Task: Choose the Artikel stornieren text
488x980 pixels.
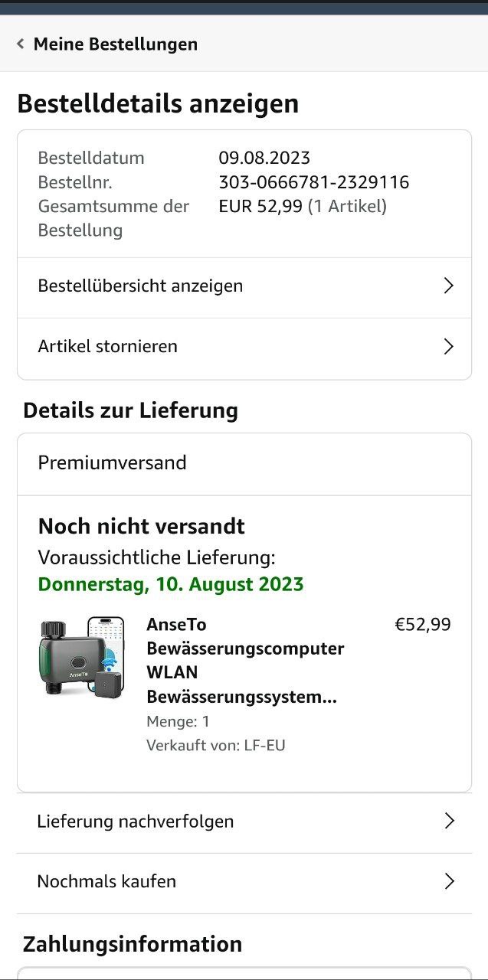Action: tap(107, 347)
